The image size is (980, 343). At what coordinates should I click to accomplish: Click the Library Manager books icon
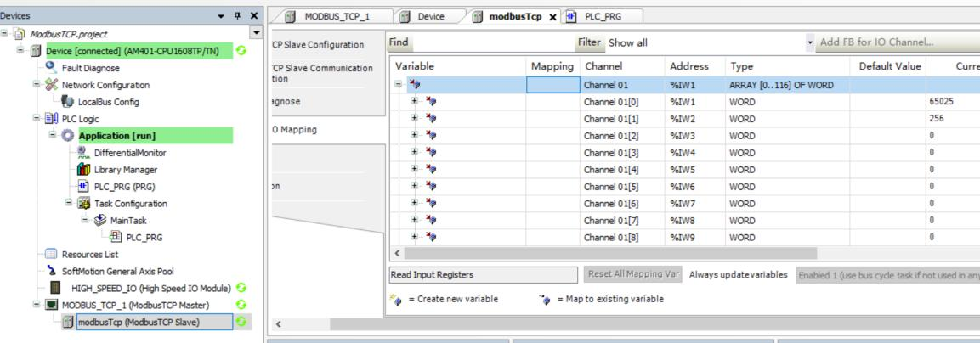click(82, 170)
